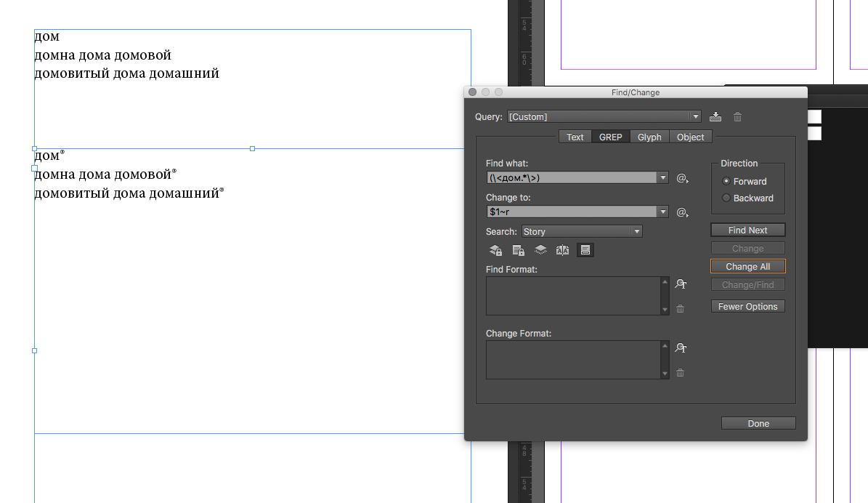Toggle Include Footnotes search icon

(x=585, y=250)
